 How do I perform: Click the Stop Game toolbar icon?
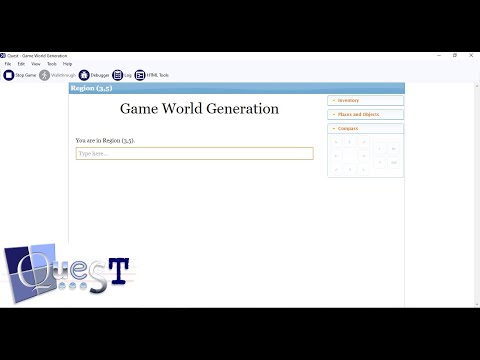click(x=9, y=75)
